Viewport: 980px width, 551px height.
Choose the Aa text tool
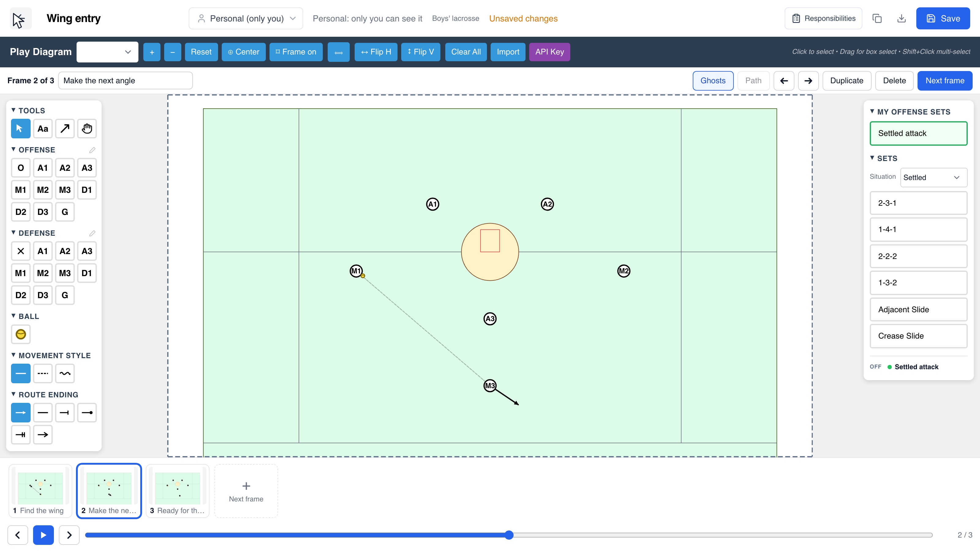pos(43,129)
